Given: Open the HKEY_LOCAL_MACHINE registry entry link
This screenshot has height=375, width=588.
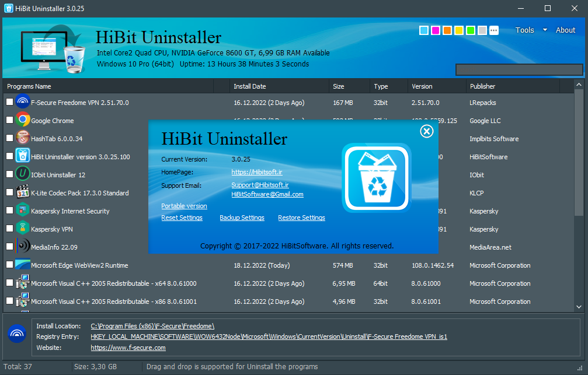Looking at the screenshot, I should pos(269,337).
